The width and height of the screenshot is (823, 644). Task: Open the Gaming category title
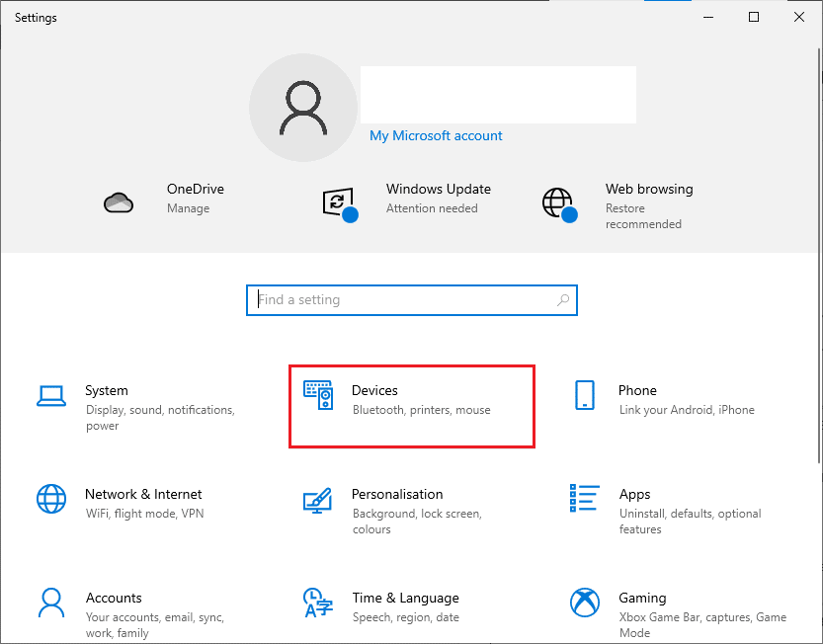(642, 598)
